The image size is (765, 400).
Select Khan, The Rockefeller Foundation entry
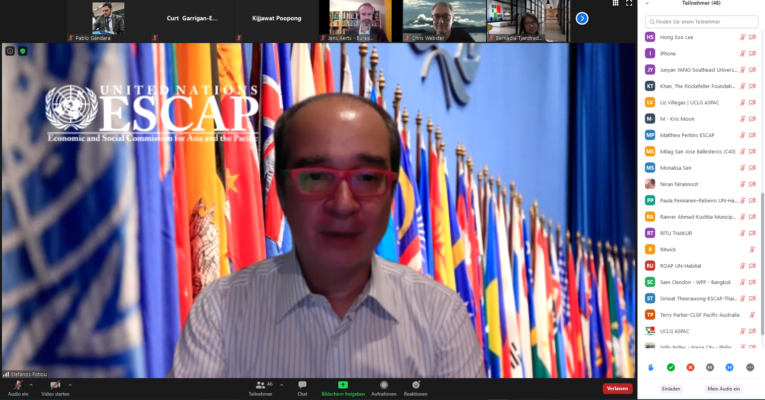pos(701,86)
